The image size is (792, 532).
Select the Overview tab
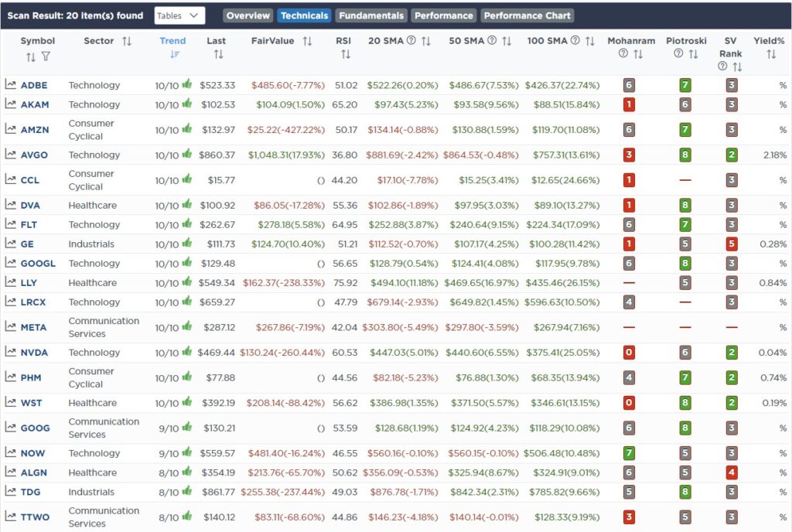(x=248, y=15)
